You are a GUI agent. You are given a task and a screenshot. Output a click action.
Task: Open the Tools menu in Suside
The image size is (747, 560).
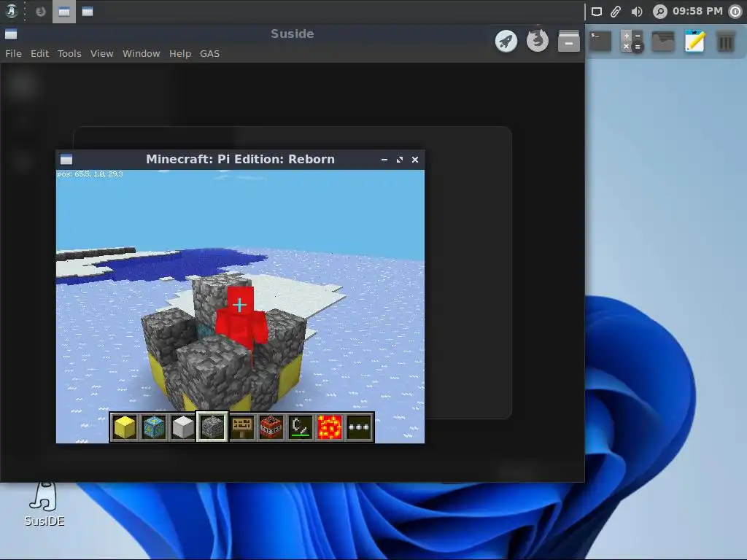pyautogui.click(x=69, y=54)
